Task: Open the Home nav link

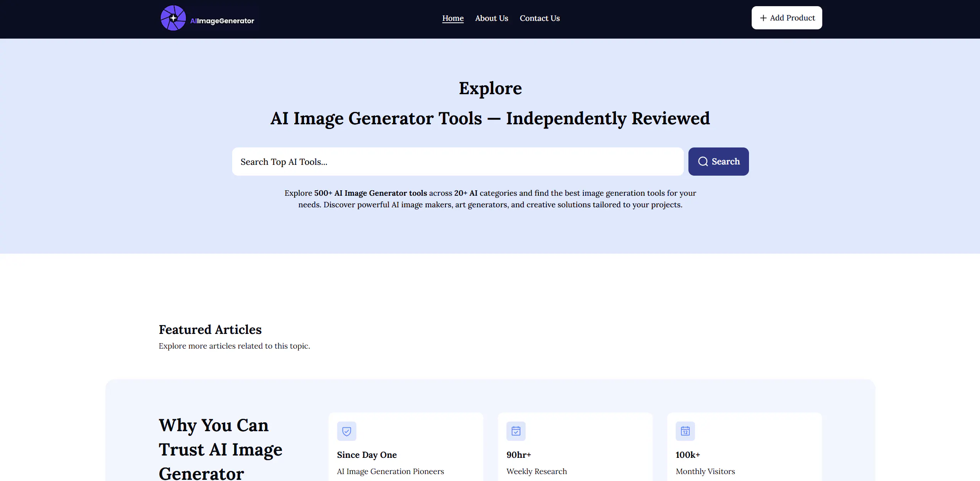Action: point(453,18)
